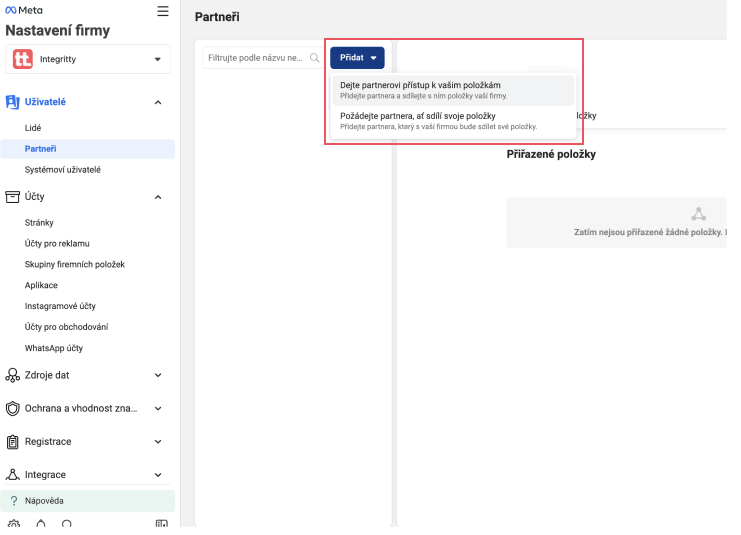Collapse the Uživatelé section
Screen dimensions: 741x535
[x=158, y=102]
